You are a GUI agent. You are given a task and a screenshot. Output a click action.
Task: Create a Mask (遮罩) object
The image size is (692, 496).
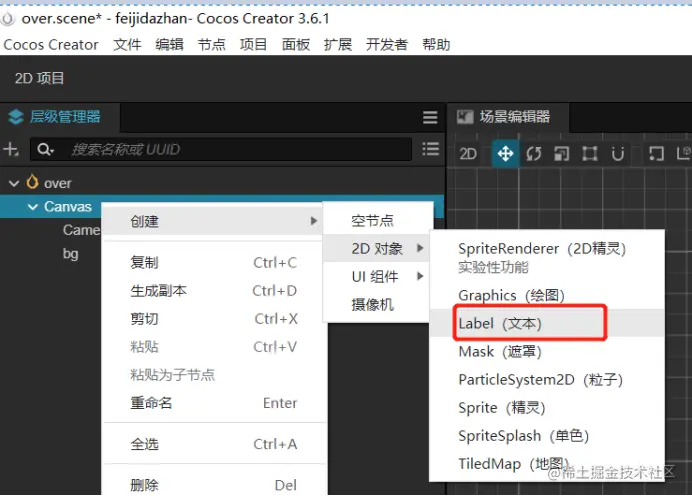point(547,351)
